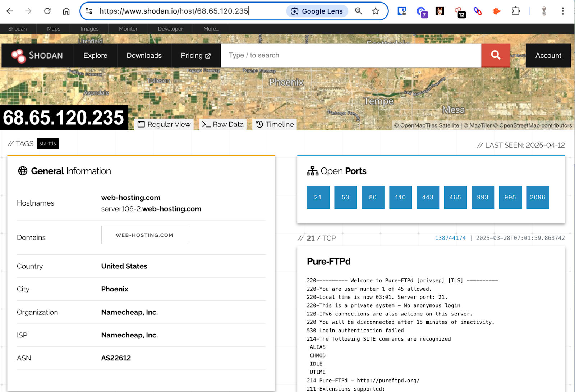Click the WEB-HOSTING.COM domain button

point(144,235)
